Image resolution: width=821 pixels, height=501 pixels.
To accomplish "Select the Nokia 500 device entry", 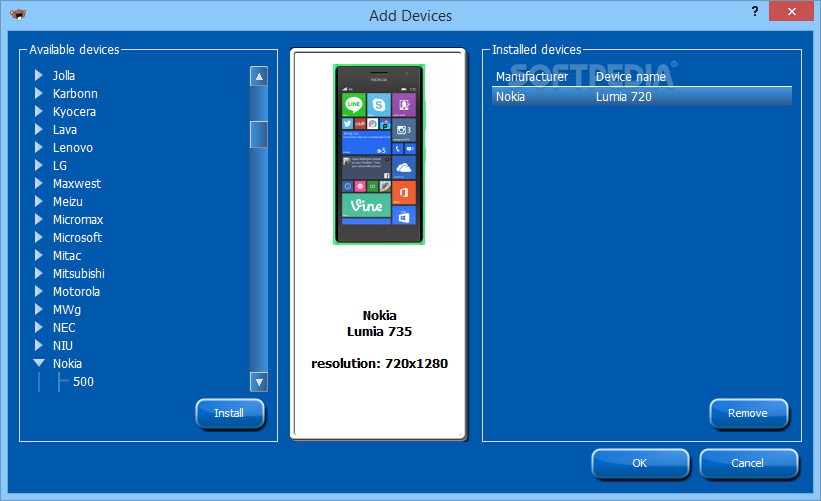I will coord(83,382).
